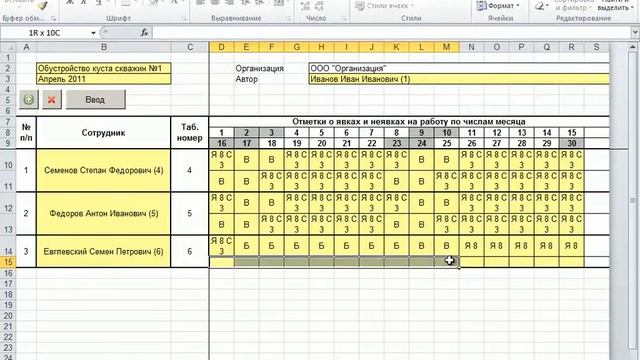The image size is (640, 360).
Task: Click Семенов's day 2 cell marked В
Action: coord(247,160)
